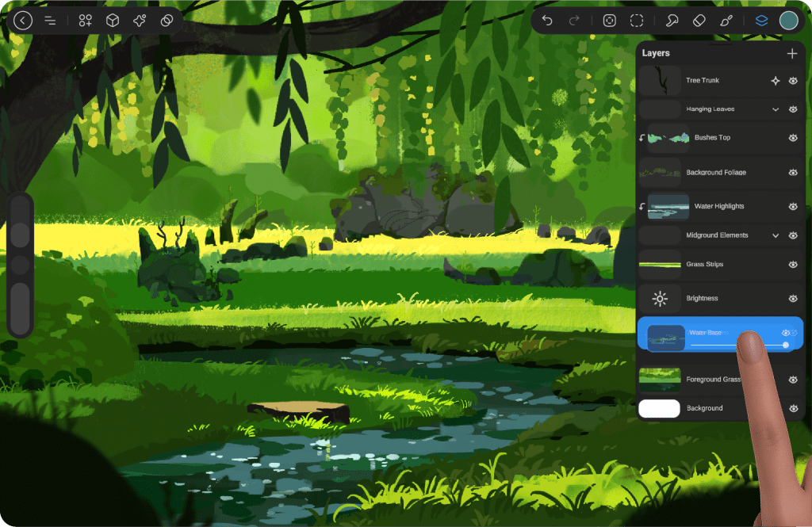
Task: Toggle visibility of Grass Strips layer
Action: pos(793,265)
